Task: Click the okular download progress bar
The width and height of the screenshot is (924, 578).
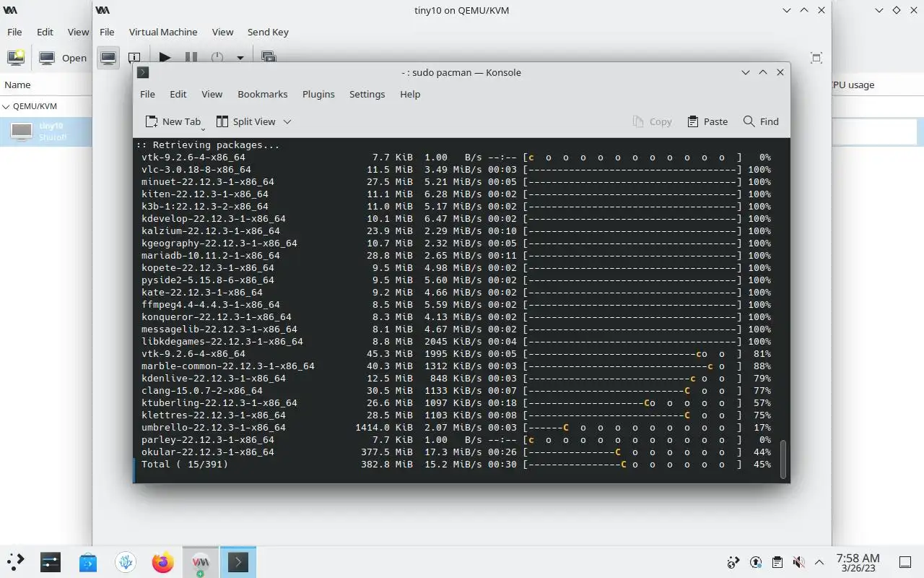Action: click(632, 452)
